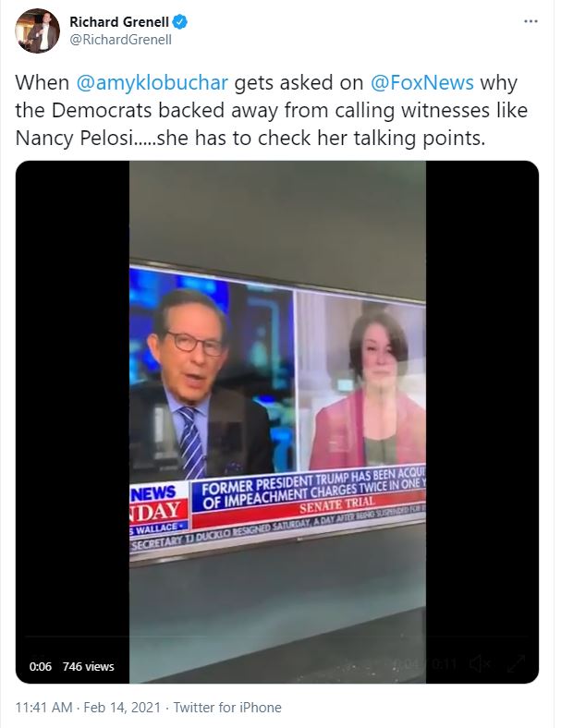The height and width of the screenshot is (728, 561).
Task: Click the Richard Grenell display name
Action: pos(119,22)
